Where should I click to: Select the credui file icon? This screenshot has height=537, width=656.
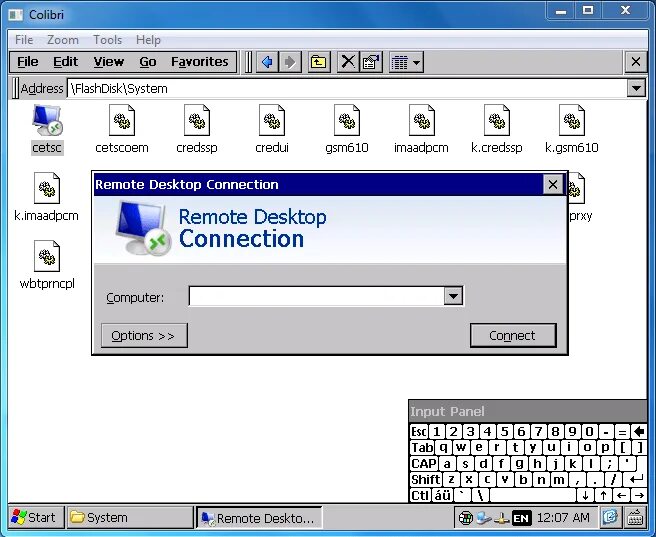272,120
